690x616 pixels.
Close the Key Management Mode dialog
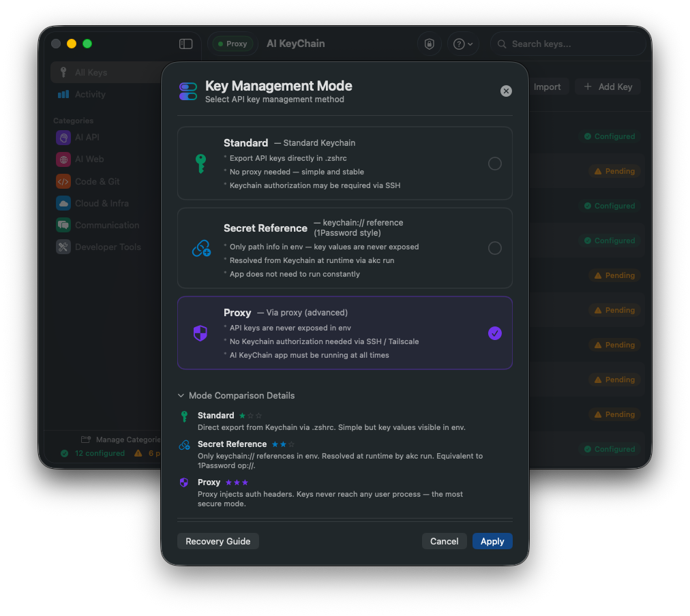[506, 91]
